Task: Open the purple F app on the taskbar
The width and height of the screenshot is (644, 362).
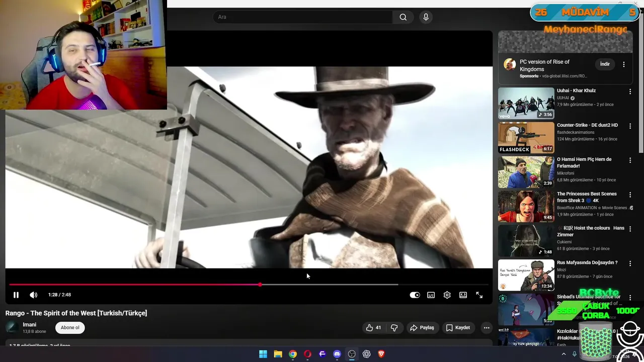Action: coord(323,354)
